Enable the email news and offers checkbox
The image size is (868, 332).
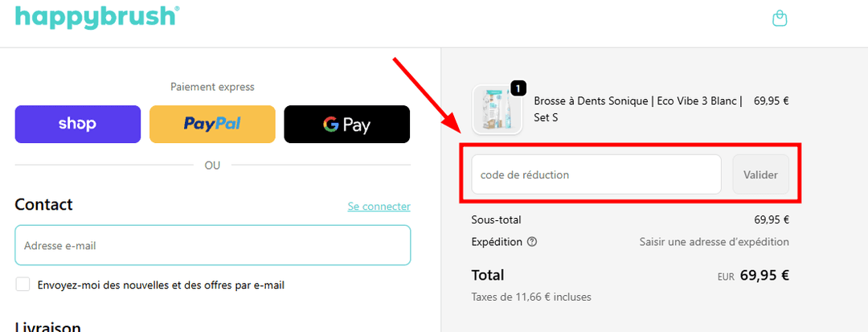[x=23, y=285]
